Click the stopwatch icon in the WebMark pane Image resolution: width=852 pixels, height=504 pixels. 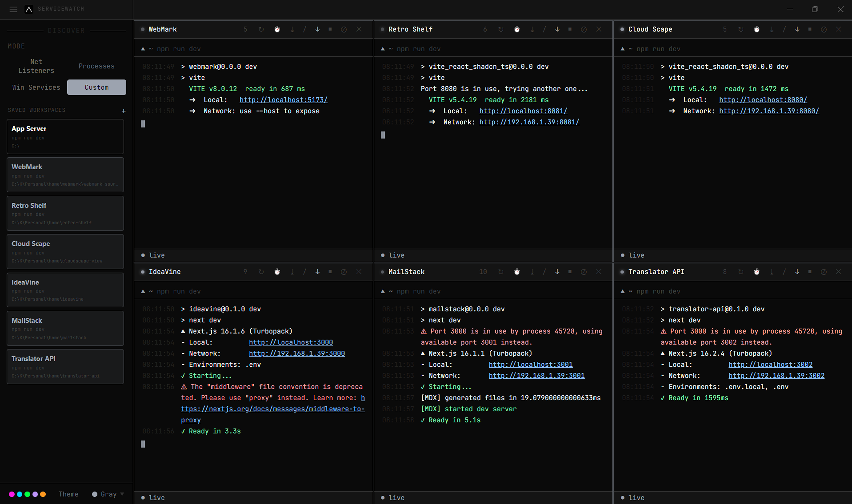tap(277, 30)
